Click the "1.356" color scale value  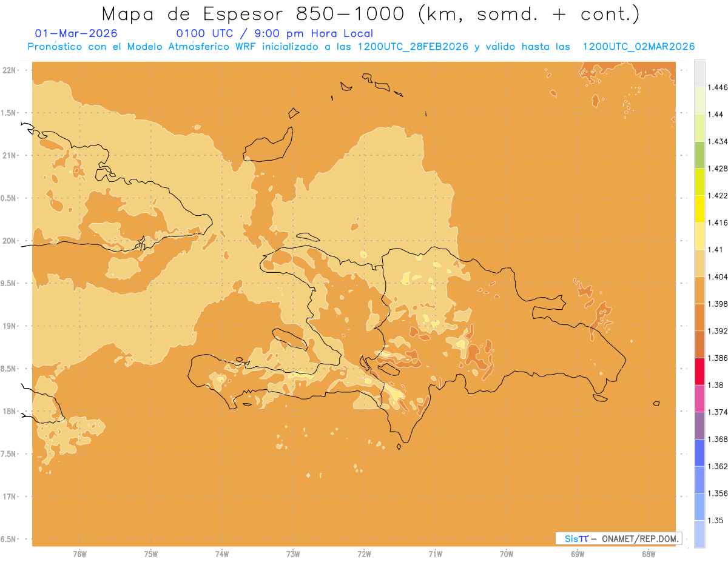pos(717,493)
